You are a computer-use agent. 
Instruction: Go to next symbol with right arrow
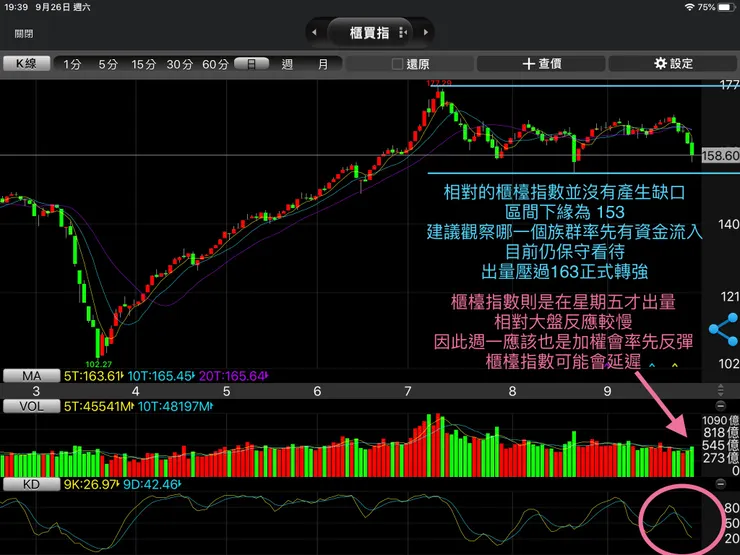tap(426, 33)
